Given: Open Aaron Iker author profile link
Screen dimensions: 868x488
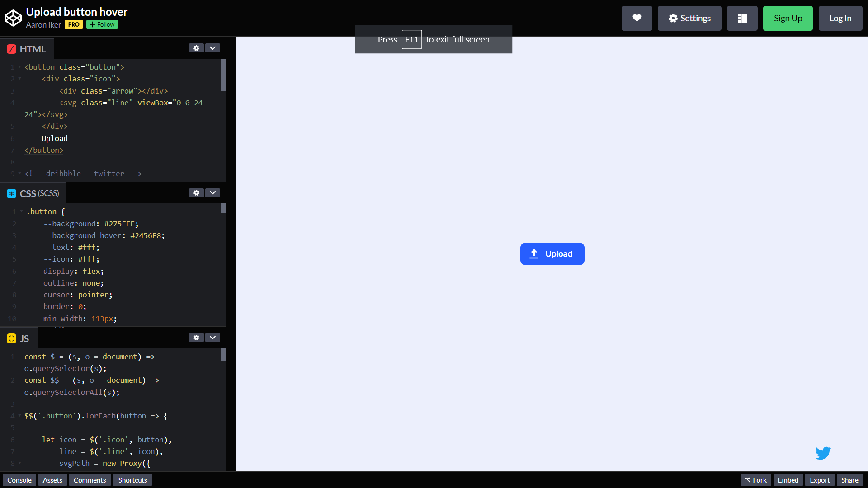Looking at the screenshot, I should [x=43, y=25].
